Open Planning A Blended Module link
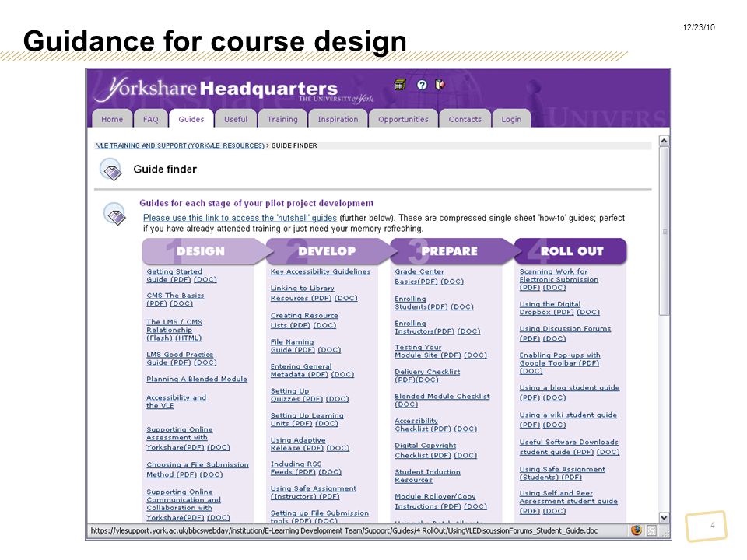747x560 pixels. tap(197, 379)
